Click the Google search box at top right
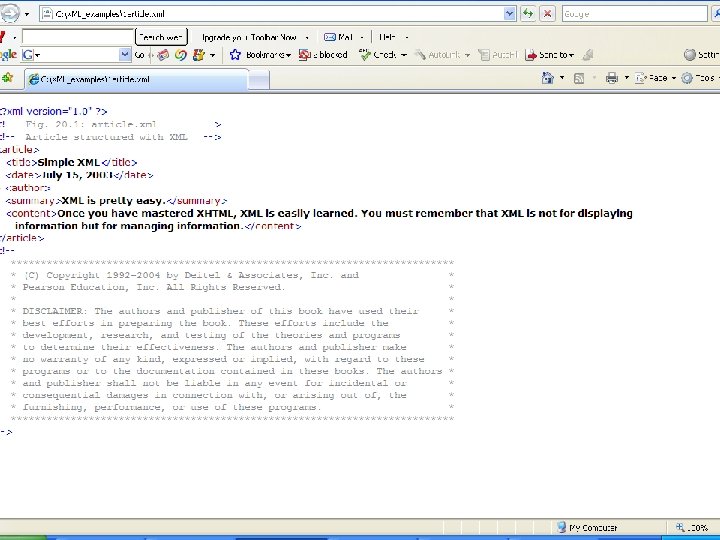 tap(634, 14)
